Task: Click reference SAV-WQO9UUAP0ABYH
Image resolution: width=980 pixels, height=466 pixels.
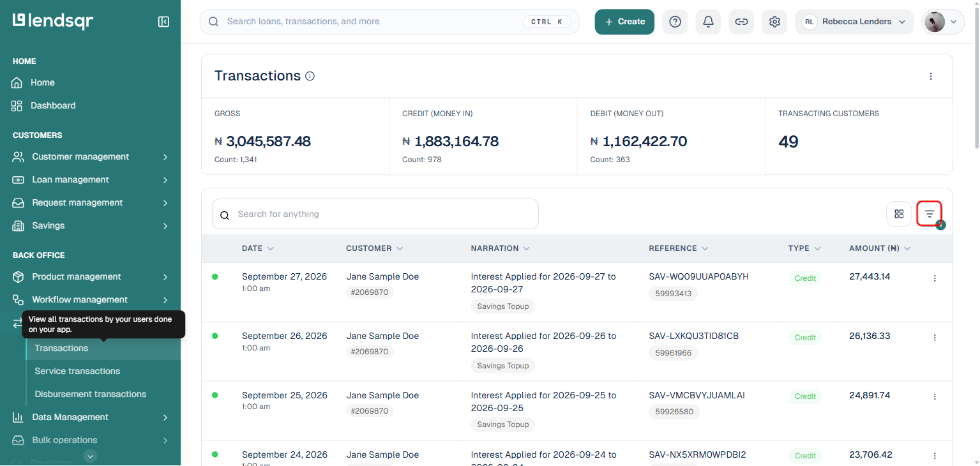Action: click(x=698, y=277)
